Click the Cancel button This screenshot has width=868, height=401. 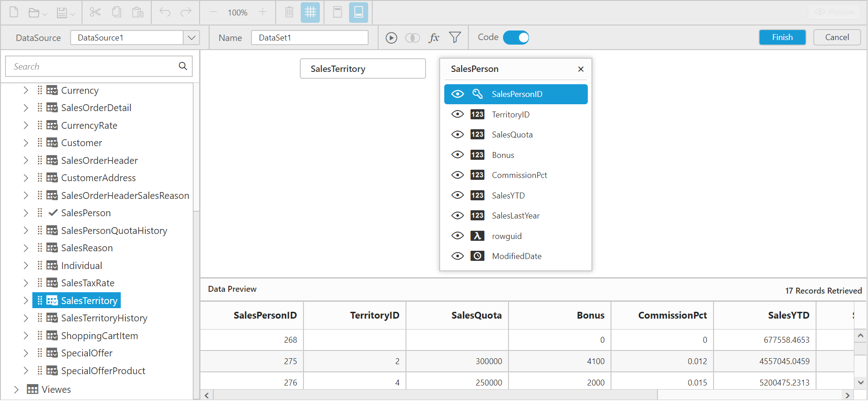click(837, 37)
